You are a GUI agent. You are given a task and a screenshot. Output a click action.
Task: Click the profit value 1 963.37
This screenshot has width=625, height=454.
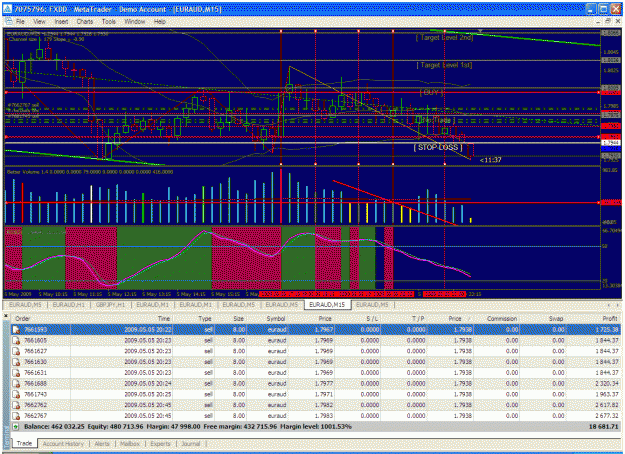point(607,394)
